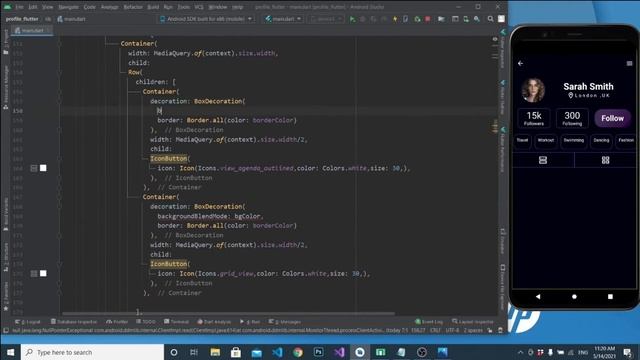Open the greyed emulator device dropdown
This screenshot has height=360, width=640.
point(326,19)
